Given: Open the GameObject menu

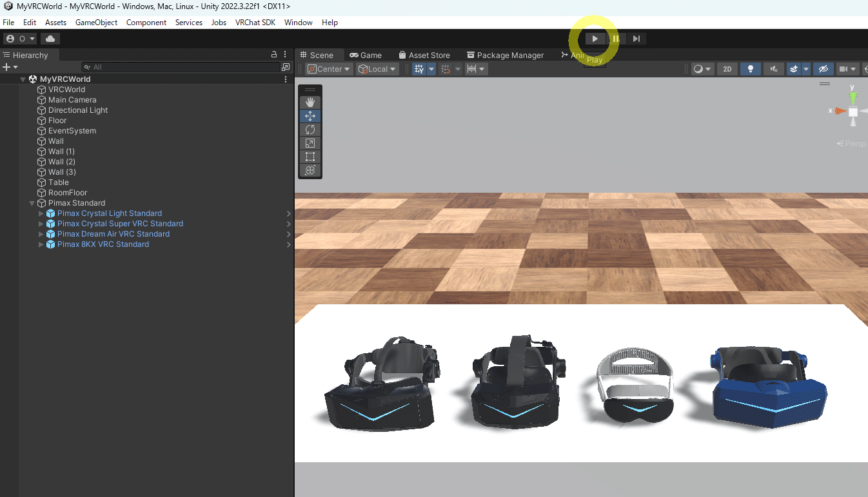Looking at the screenshot, I should click(97, 23).
